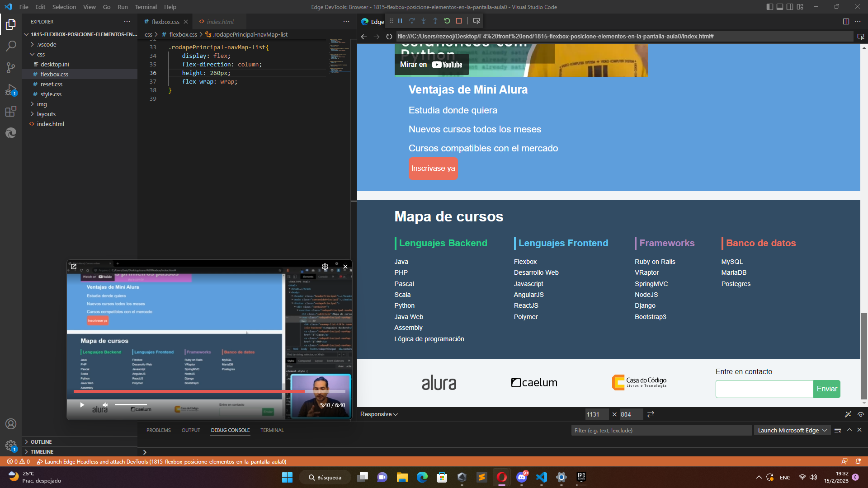Click the debug Step Over icon
Screen dimensions: 868x488
tap(412, 21)
